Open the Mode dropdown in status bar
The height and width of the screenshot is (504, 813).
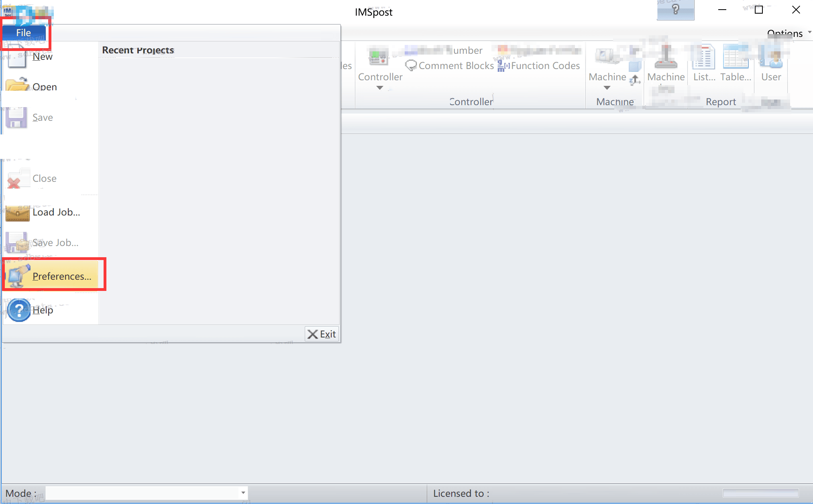point(243,493)
